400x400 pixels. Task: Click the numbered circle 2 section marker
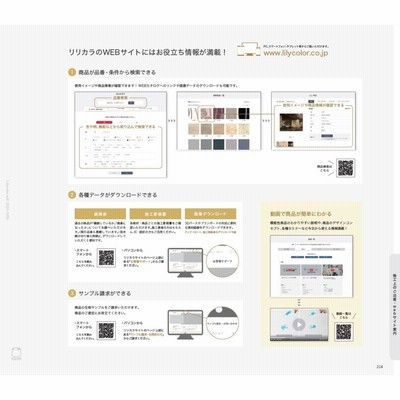point(72,195)
